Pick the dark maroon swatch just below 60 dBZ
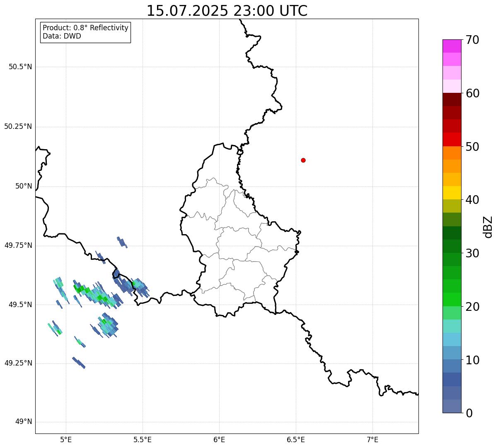This screenshot has width=498, height=448. click(452, 99)
